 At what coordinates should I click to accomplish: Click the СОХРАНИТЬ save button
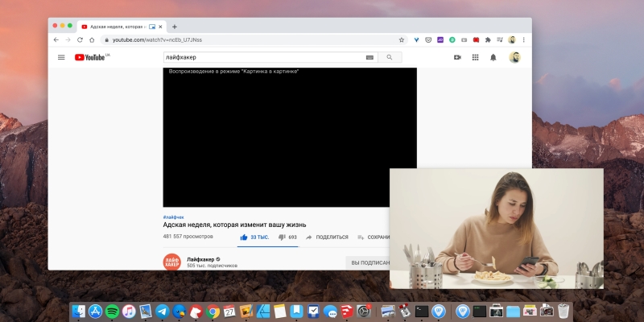(x=374, y=237)
